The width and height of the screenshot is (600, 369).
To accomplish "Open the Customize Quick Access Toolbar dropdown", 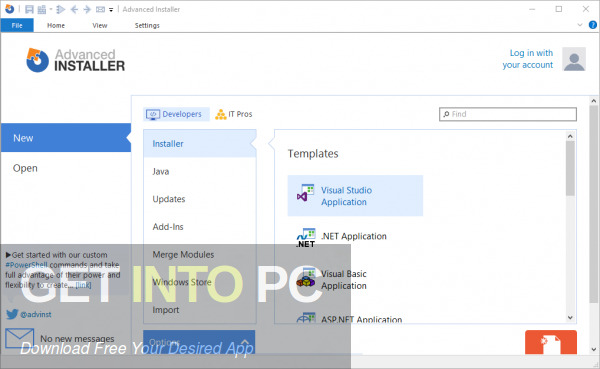I will click(x=111, y=10).
